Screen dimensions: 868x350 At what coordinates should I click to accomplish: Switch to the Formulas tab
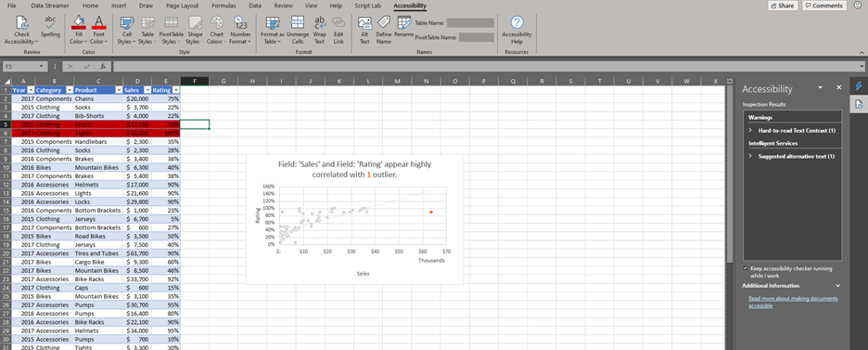pyautogui.click(x=223, y=6)
